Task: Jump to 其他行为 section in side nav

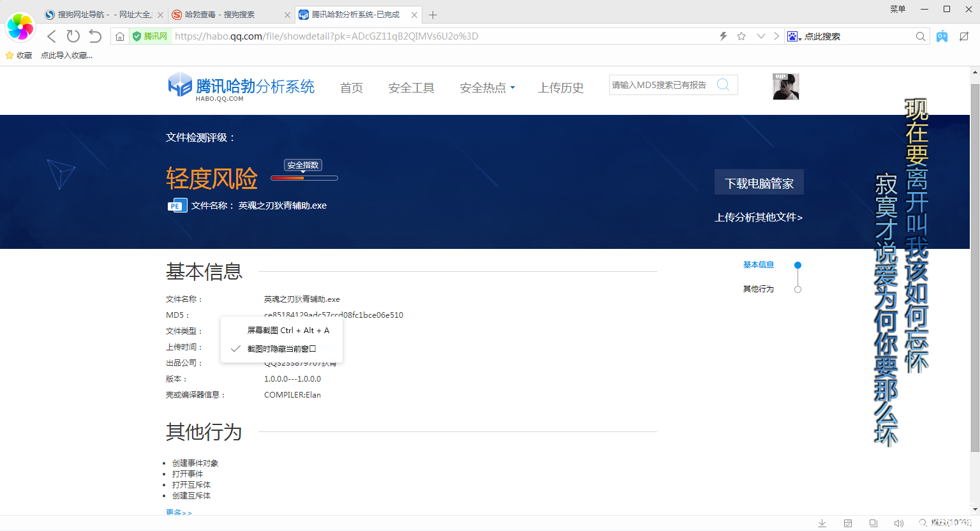Action: coord(759,289)
